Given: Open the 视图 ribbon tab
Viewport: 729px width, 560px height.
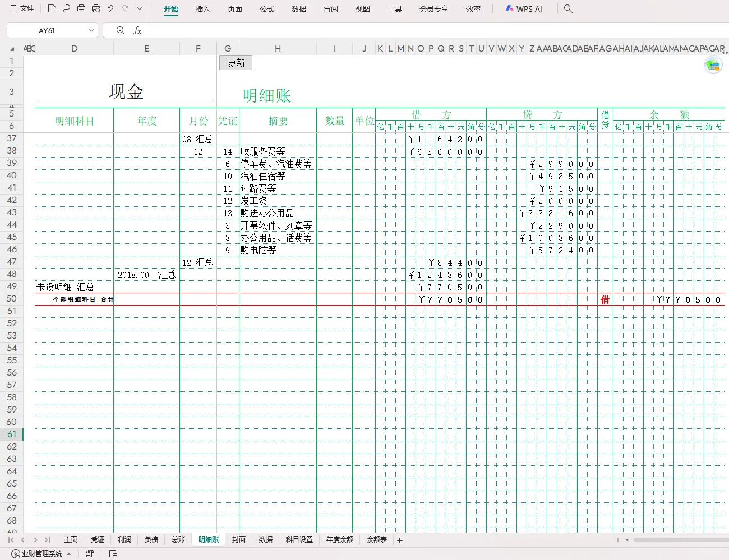Looking at the screenshot, I should 363,9.
